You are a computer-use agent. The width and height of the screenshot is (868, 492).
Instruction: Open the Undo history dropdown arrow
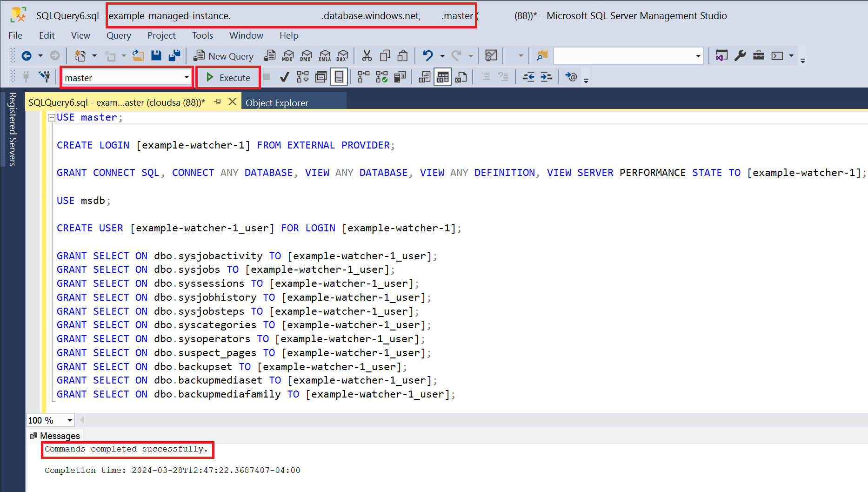point(442,55)
